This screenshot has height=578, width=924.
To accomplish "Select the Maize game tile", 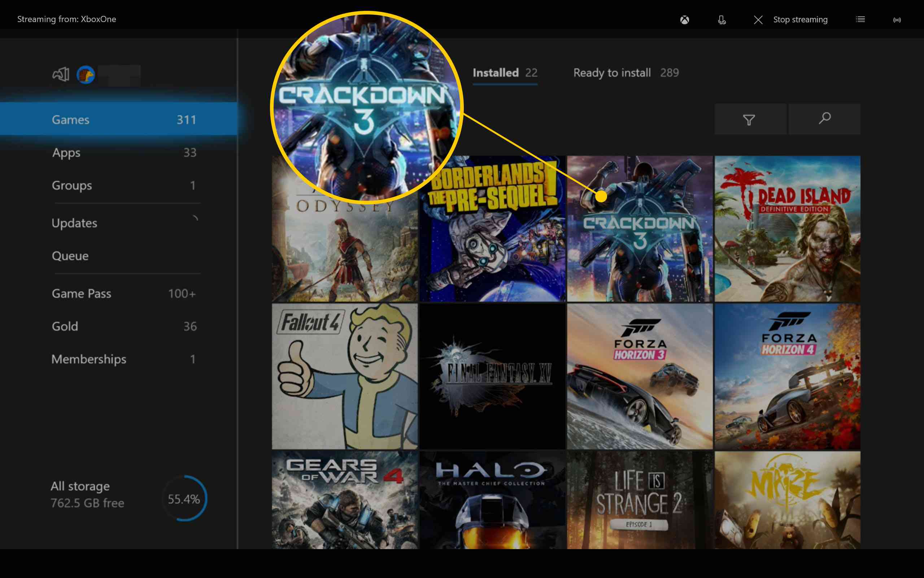I will pos(787,500).
